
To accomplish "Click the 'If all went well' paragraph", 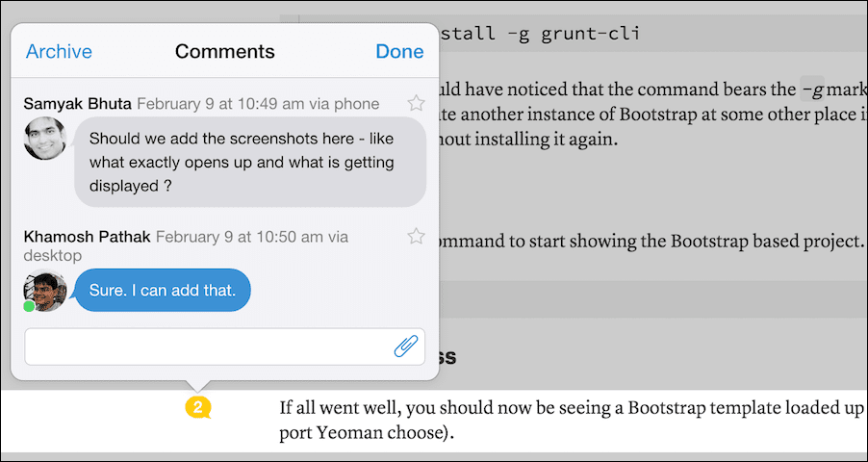I will click(x=573, y=421).
